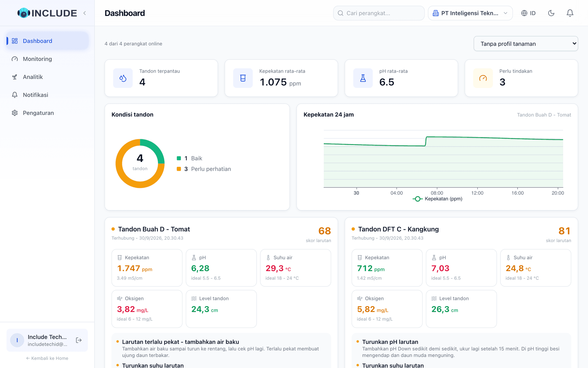Switch language using the ID globe
Image resolution: width=588 pixels, height=368 pixels.
[528, 13]
